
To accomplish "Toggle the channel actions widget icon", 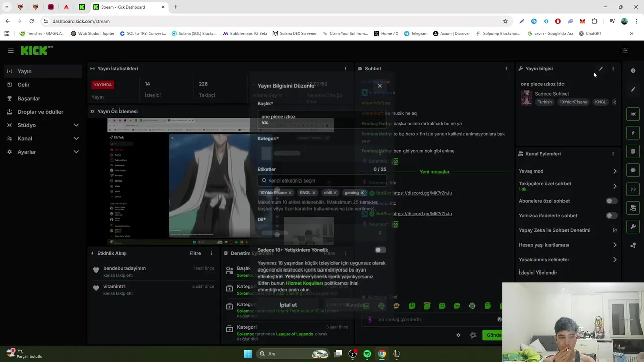I will tap(633, 208).
